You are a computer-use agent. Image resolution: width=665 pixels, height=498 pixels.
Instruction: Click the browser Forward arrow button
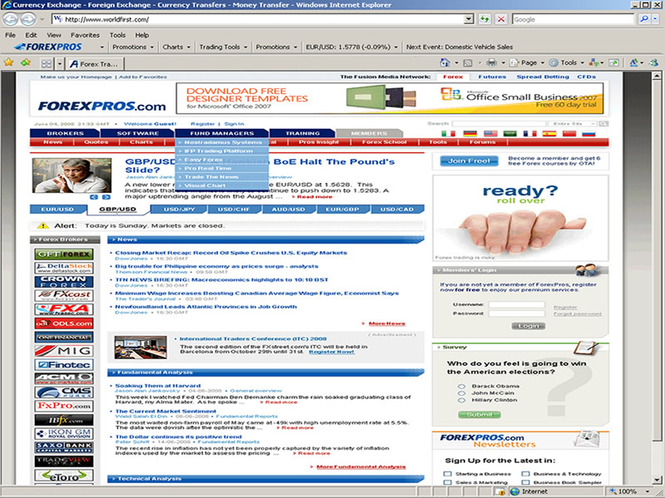click(x=28, y=20)
